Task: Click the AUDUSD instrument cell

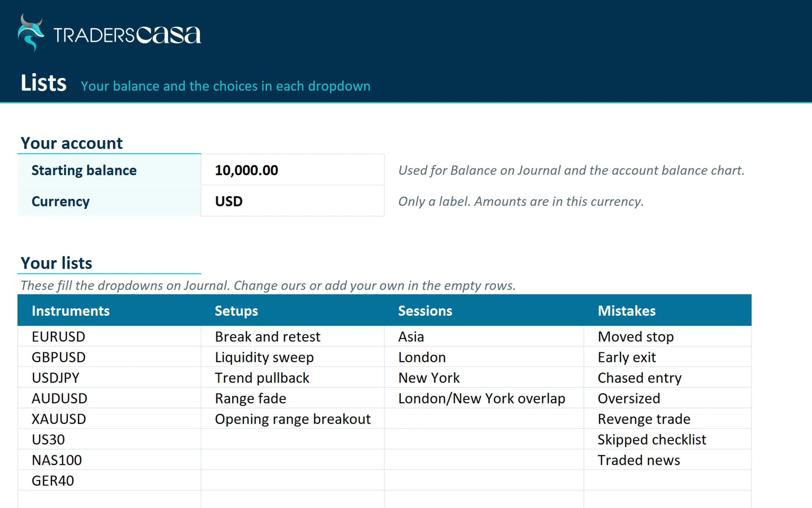Action: 109,398
